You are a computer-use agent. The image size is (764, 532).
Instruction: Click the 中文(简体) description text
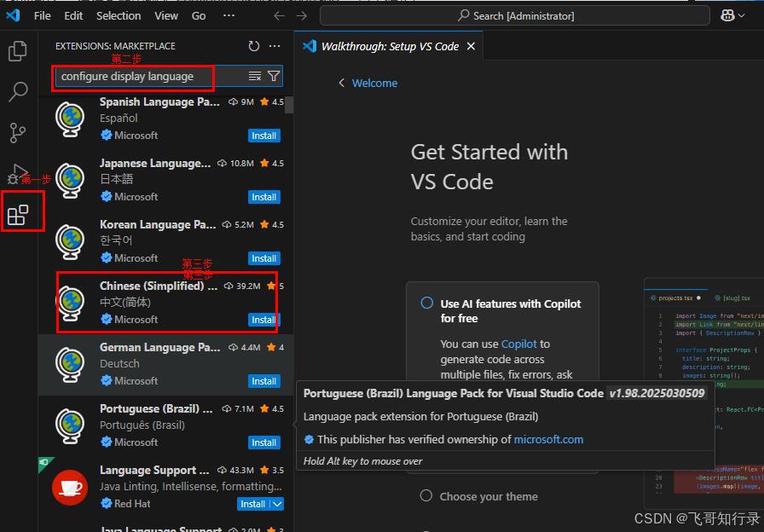124,303
